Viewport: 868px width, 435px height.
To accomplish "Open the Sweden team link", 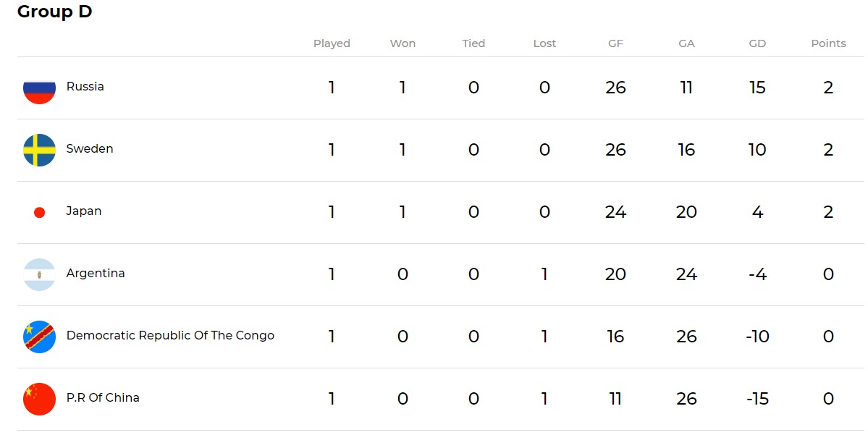I will (x=90, y=149).
